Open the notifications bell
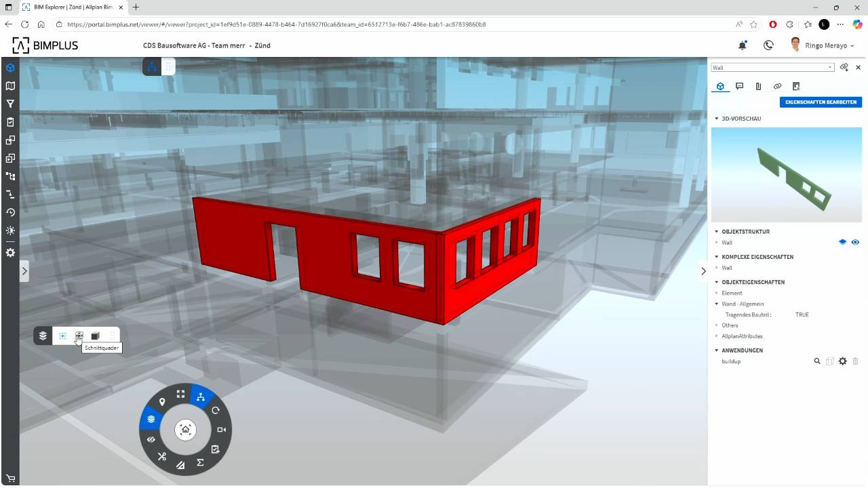The height and width of the screenshot is (488, 868). (x=743, y=45)
